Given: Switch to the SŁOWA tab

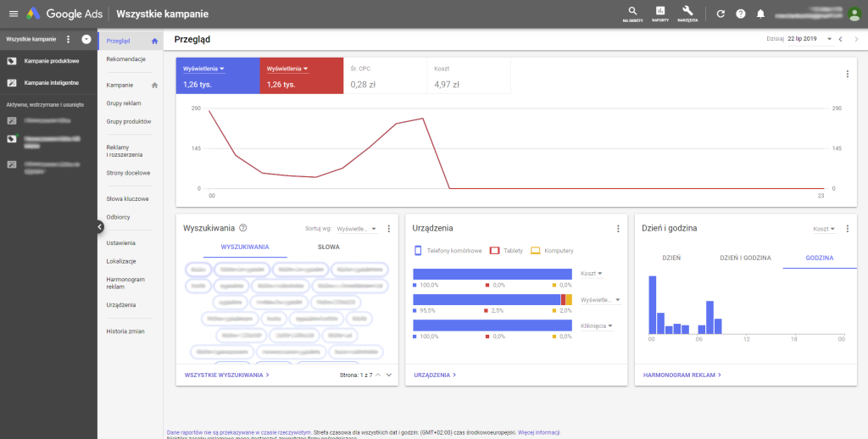Looking at the screenshot, I should (329, 247).
